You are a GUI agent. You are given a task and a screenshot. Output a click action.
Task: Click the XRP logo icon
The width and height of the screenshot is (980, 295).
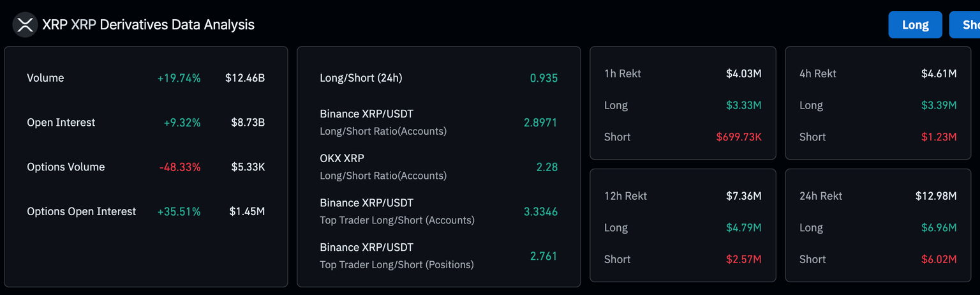[x=25, y=25]
